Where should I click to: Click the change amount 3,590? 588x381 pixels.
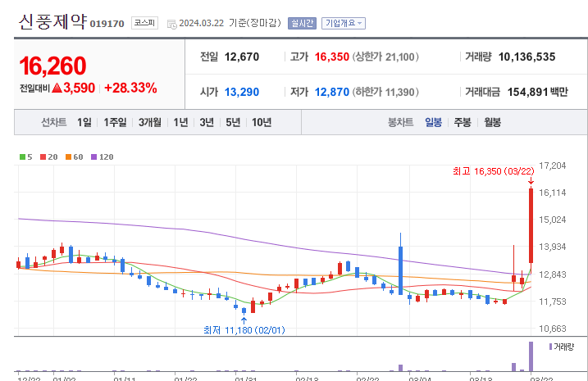tap(79, 88)
